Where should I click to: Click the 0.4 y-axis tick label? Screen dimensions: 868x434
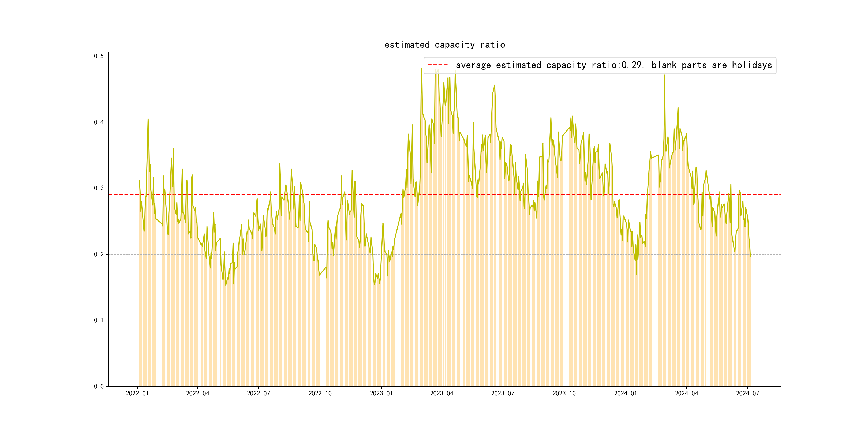pos(99,122)
